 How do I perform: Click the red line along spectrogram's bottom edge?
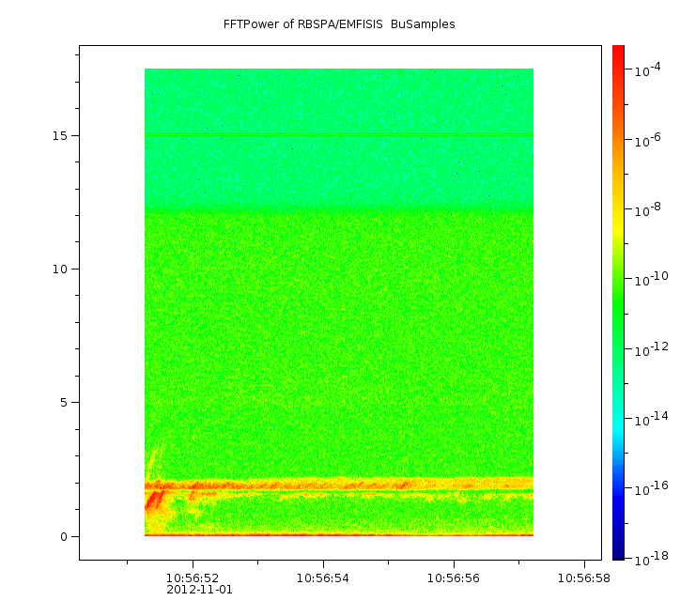coord(338,535)
